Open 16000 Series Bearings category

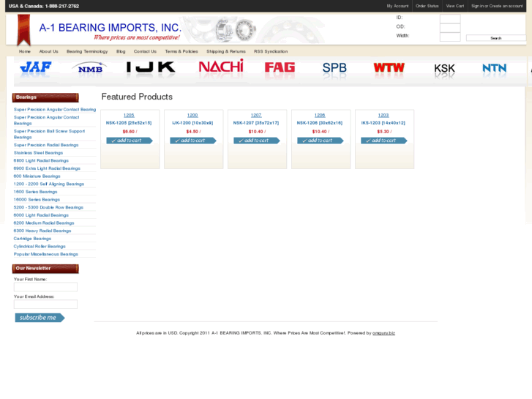(x=37, y=200)
